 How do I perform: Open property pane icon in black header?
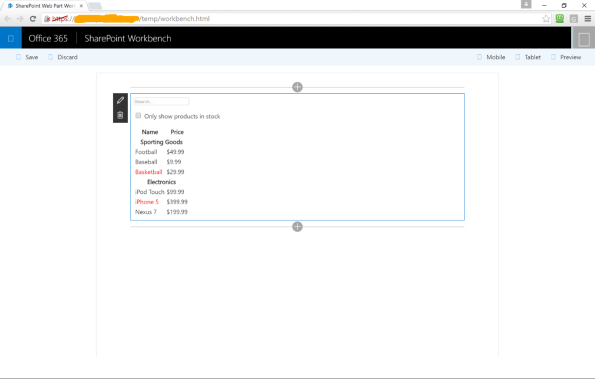coord(584,39)
